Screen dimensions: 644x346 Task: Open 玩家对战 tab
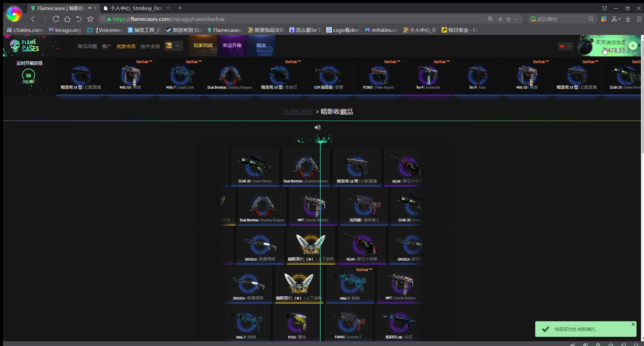coord(203,46)
